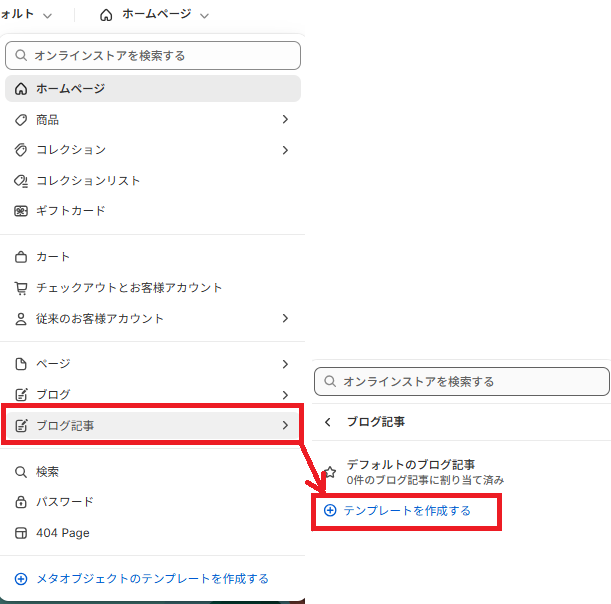Select the highlighted ホームページ menu item
The width and height of the screenshot is (611, 604).
pos(153,89)
